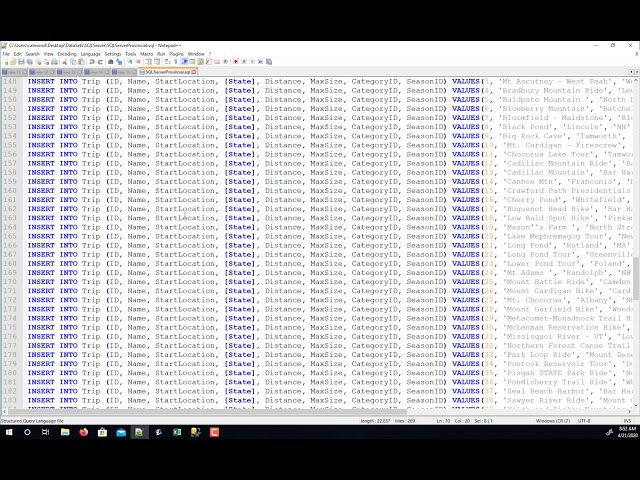Click the Print toolbar icon
Image resolution: width=640 pixels, height=480 pixels.
[54, 62]
